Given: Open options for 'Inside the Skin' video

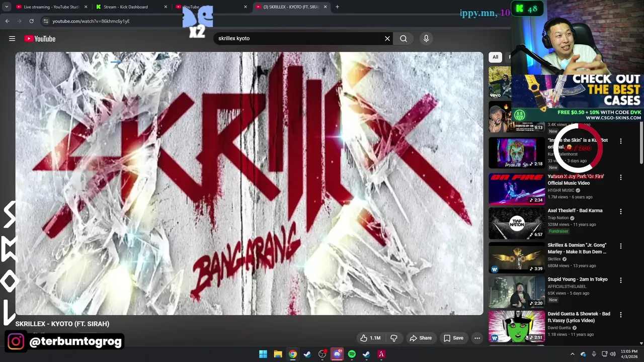Looking at the screenshot, I should [620, 142].
